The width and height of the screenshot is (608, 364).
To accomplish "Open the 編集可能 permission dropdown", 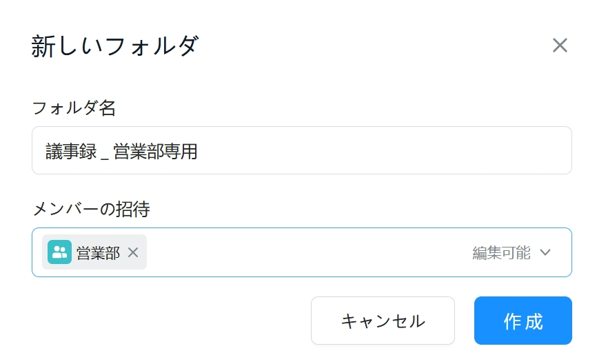I will pos(511,253).
